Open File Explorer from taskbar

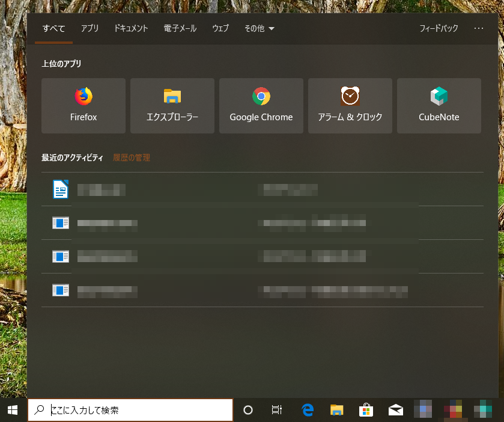(x=337, y=410)
